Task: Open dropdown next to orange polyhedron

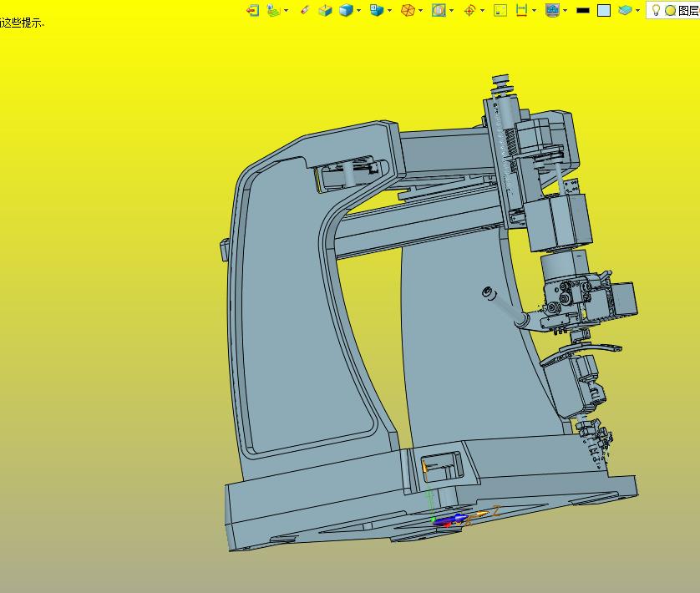Action: pos(420,10)
